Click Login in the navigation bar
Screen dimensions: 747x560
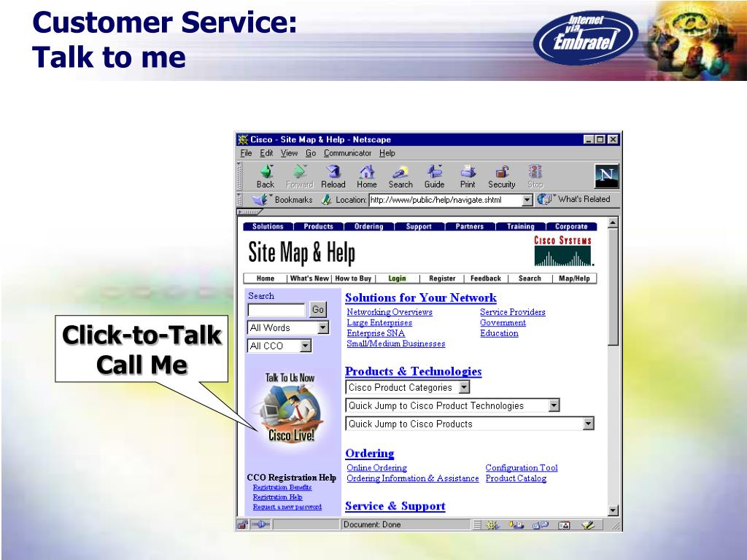pos(397,279)
